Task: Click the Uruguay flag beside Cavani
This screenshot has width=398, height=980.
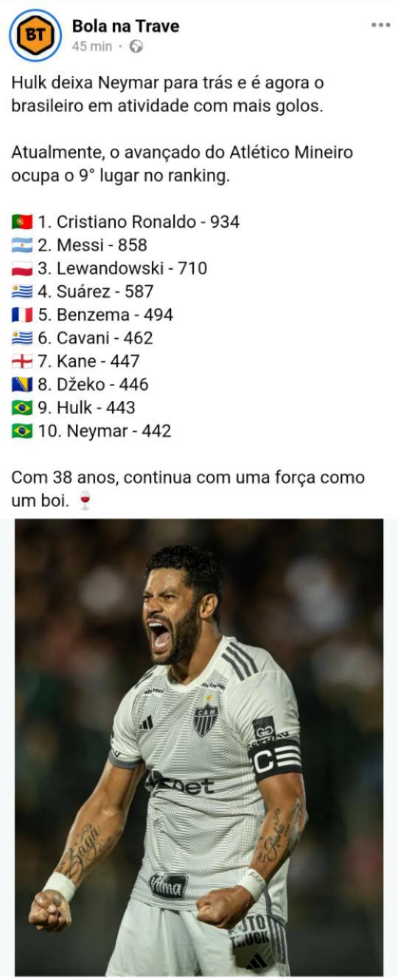Action: (x=22, y=338)
